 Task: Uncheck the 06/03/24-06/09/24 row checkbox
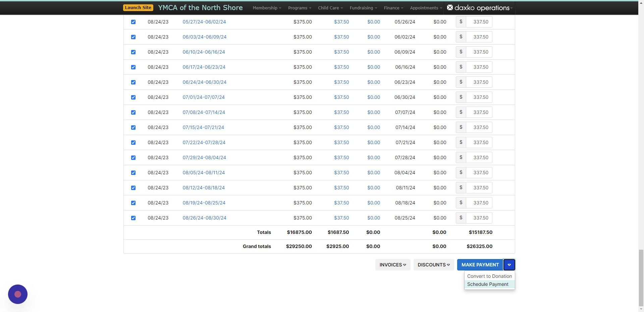pos(133,37)
